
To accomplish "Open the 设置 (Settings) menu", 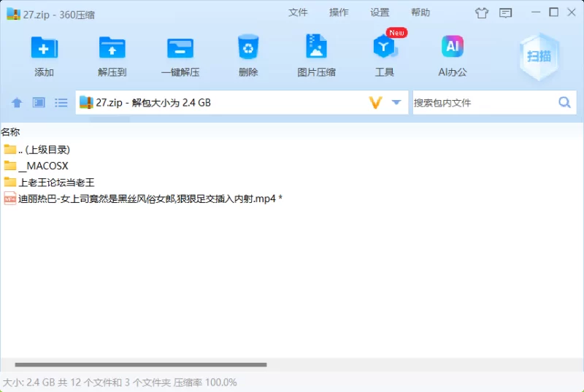I will point(380,12).
